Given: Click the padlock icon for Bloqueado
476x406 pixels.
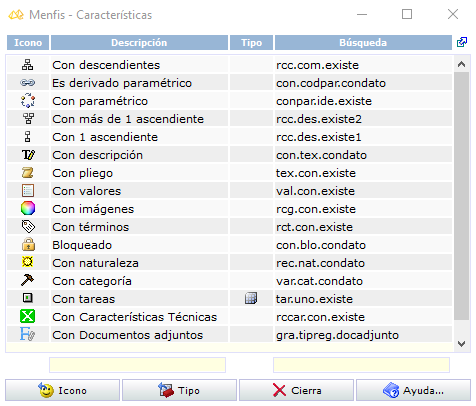Looking at the screenshot, I should click(28, 244).
